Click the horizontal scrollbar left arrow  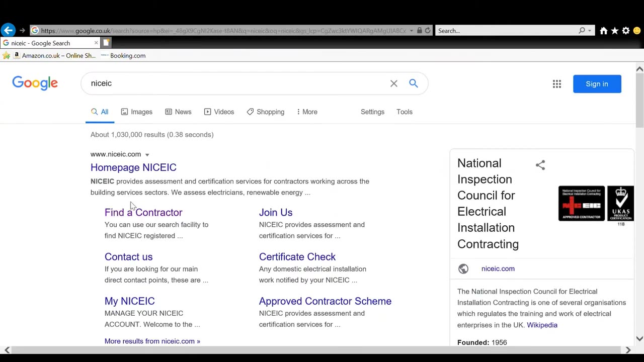[x=7, y=350]
